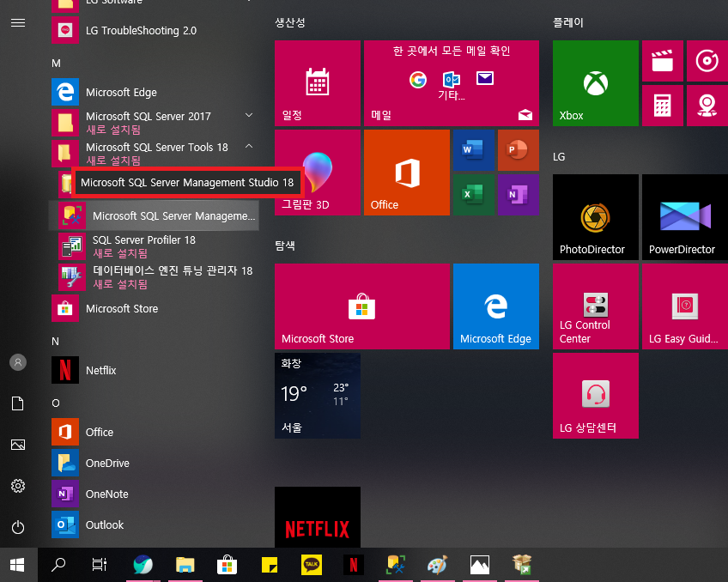The width and height of the screenshot is (728, 582).
Task: Click the 플레이 group title
Action: [x=567, y=22]
